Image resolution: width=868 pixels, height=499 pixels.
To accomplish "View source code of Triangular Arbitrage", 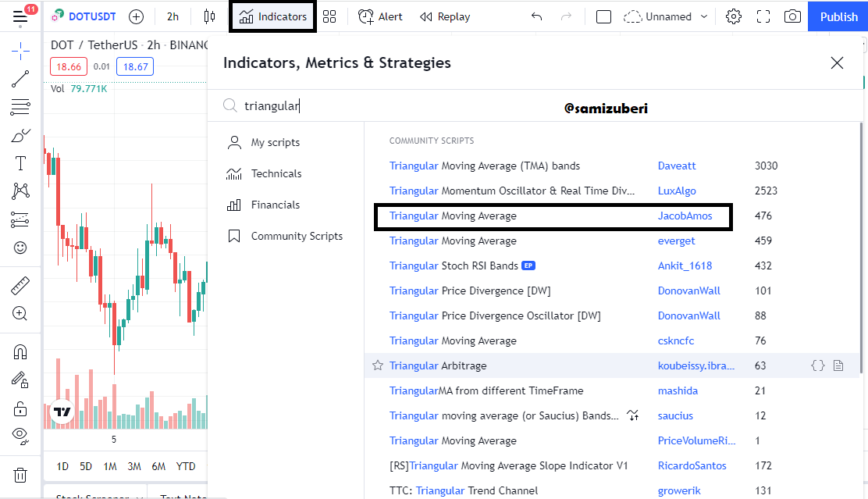I will tap(817, 365).
